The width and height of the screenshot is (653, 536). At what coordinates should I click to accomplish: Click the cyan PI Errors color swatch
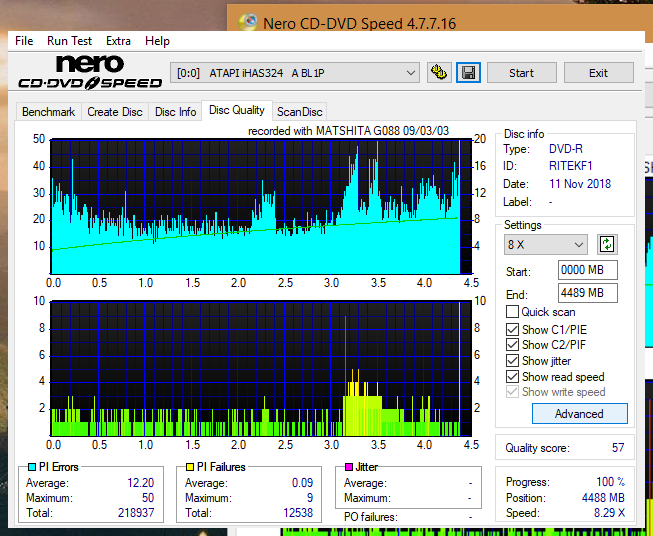[32, 467]
